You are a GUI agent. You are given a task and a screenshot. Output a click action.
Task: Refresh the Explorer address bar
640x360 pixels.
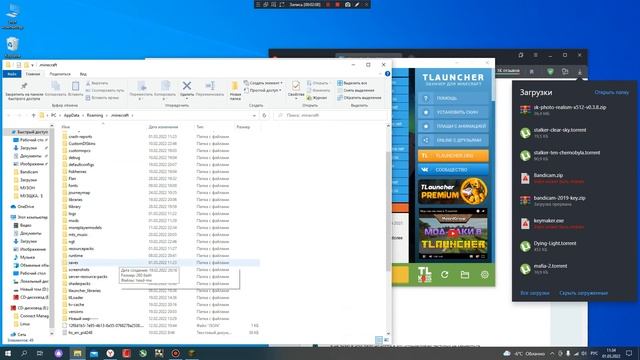[264, 116]
